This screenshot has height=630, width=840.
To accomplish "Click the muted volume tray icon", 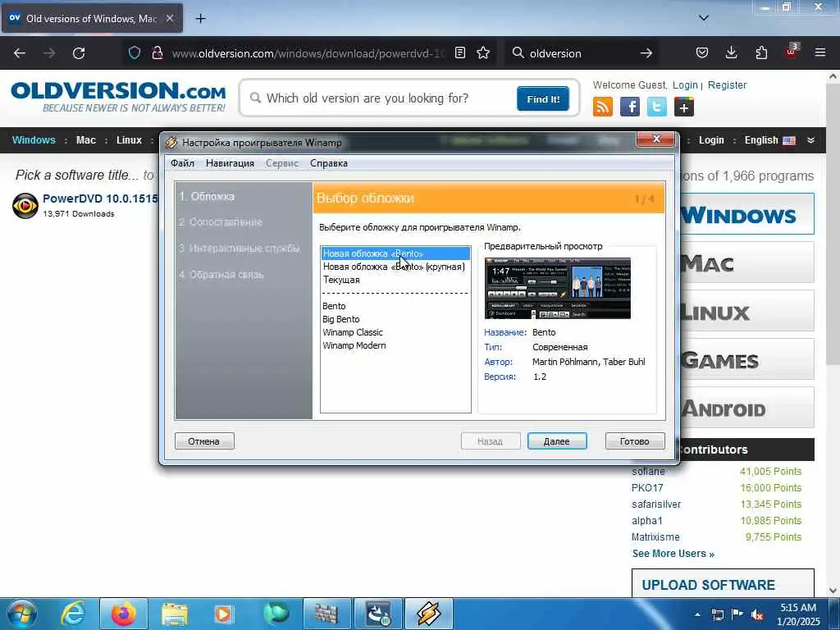I will click(x=757, y=615).
